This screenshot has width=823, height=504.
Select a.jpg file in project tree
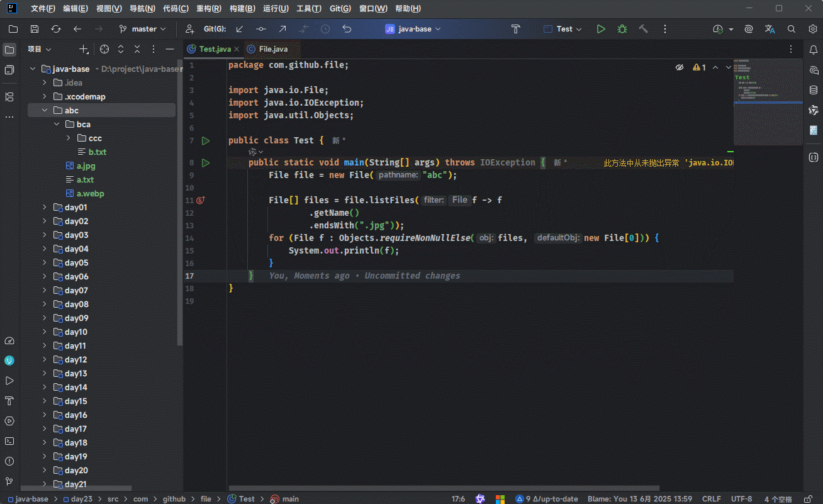click(x=86, y=166)
